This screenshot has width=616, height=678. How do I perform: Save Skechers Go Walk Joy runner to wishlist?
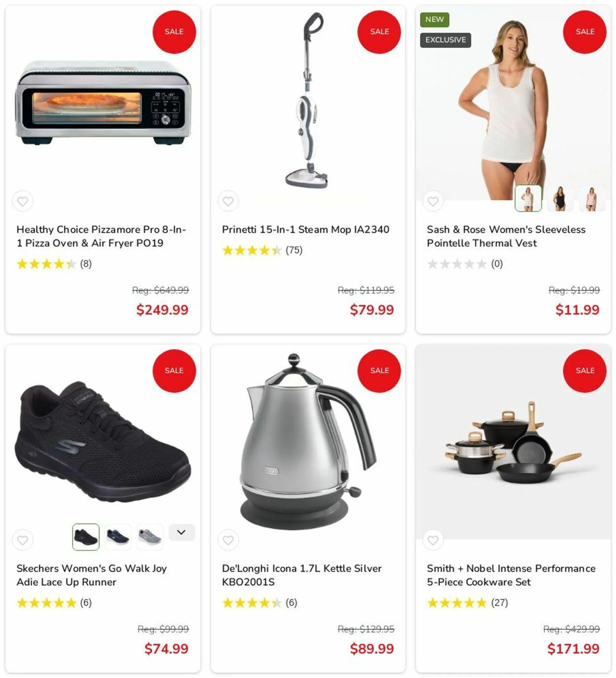point(22,540)
